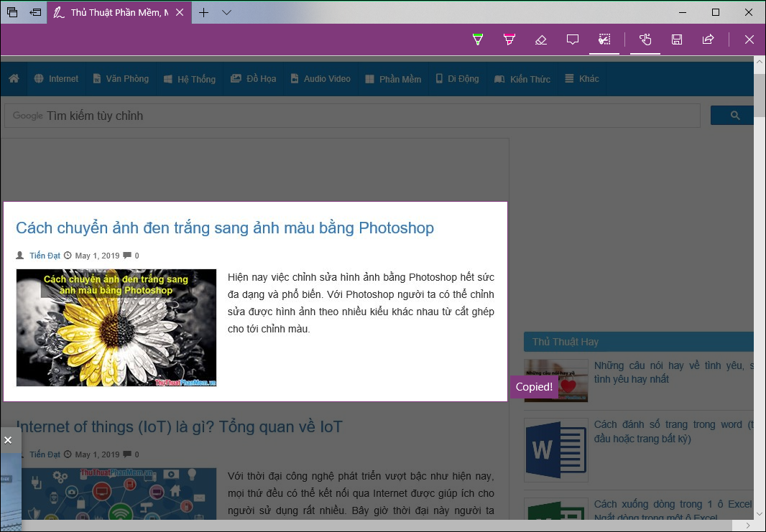Set the current tab aside
The height and width of the screenshot is (532, 766).
(35, 12)
